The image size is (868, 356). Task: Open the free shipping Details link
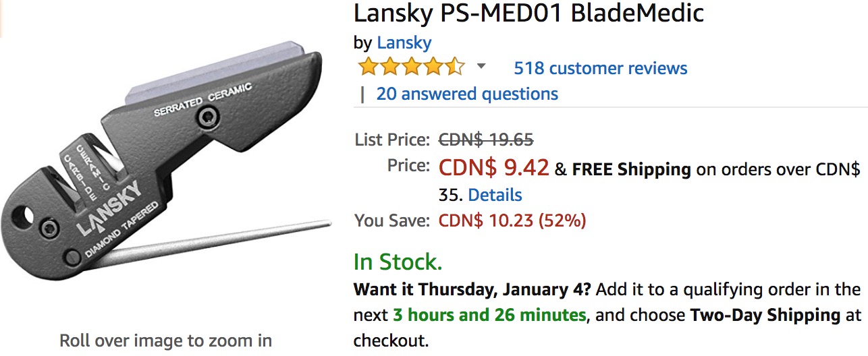point(495,195)
